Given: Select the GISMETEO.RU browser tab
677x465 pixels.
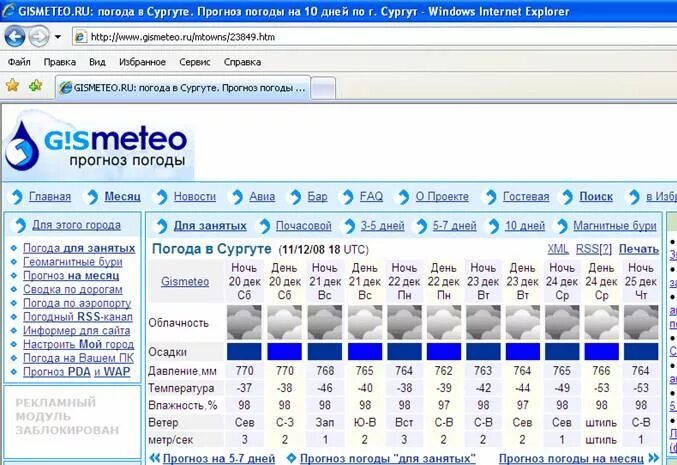Looking at the screenshot, I should tap(183, 88).
